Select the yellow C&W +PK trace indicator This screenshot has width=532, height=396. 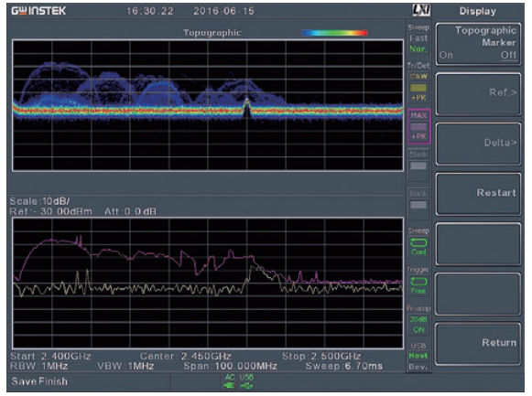point(418,87)
